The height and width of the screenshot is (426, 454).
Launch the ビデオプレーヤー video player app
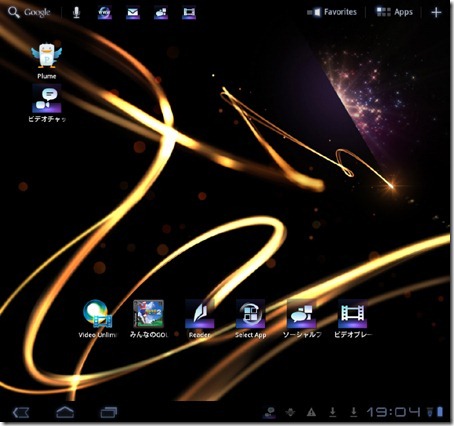tap(353, 319)
